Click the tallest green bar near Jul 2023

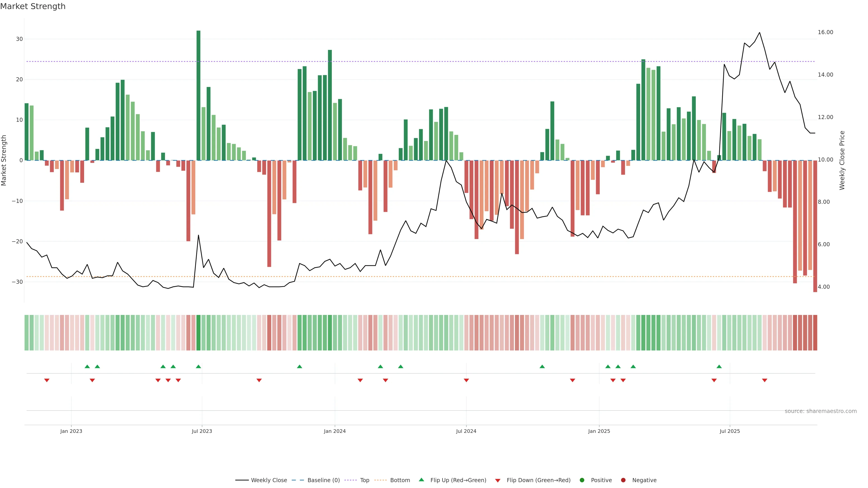198,95
